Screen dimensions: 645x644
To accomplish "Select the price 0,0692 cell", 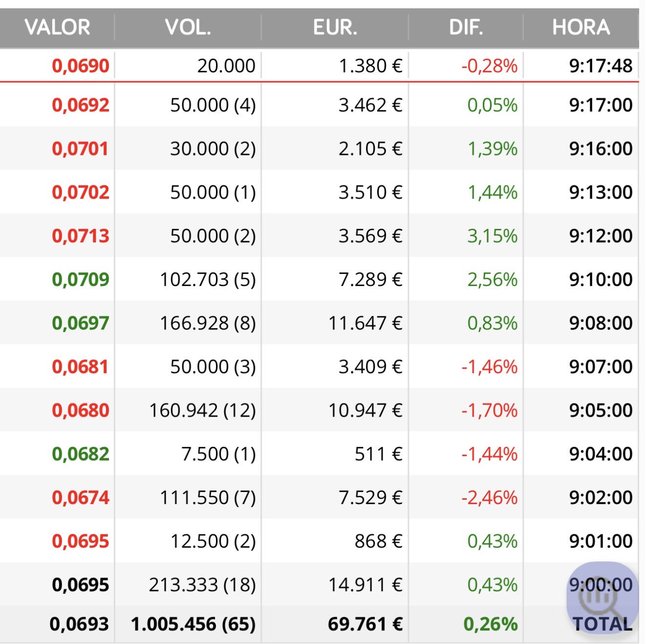I will tap(81, 105).
